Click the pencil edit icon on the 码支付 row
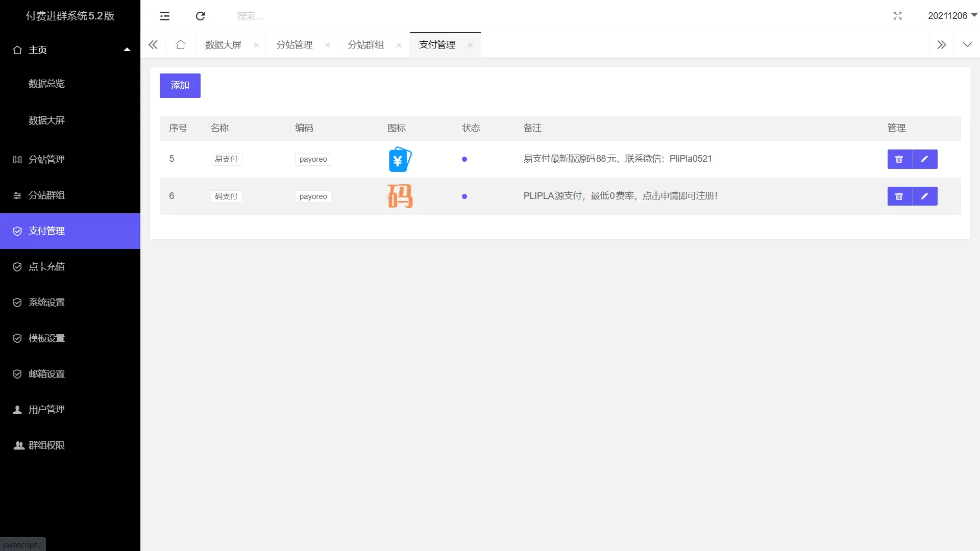 pyautogui.click(x=924, y=196)
